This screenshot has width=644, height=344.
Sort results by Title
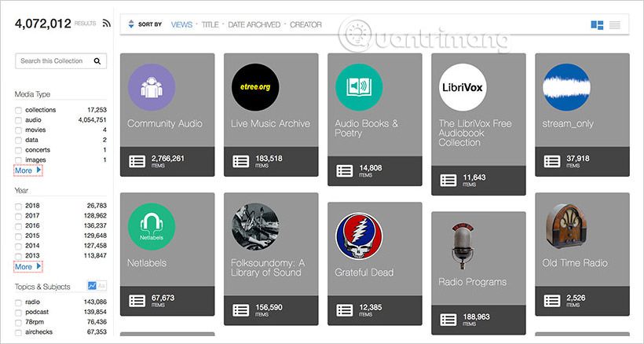click(x=210, y=25)
